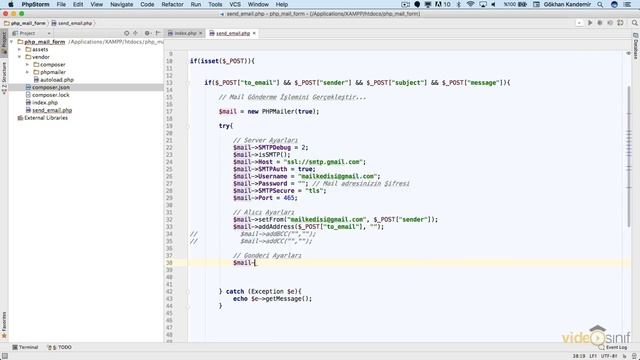
Task: Select External Libraries node
Action: (x=42, y=118)
